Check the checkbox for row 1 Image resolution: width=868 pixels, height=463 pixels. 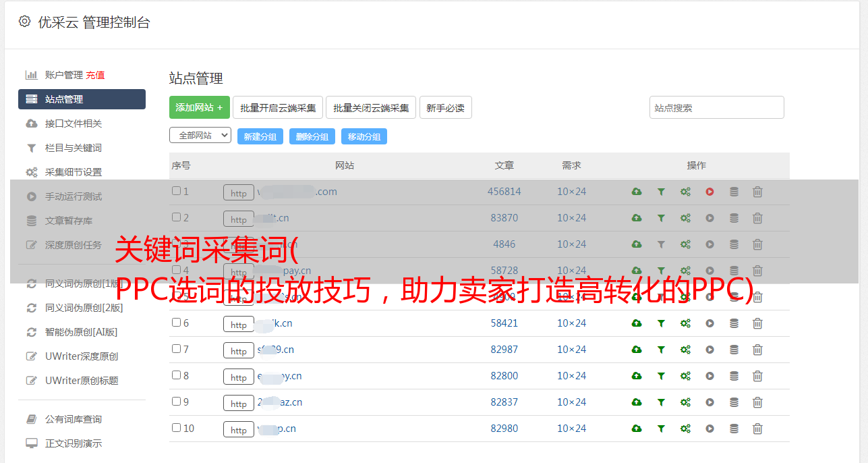[176, 191]
